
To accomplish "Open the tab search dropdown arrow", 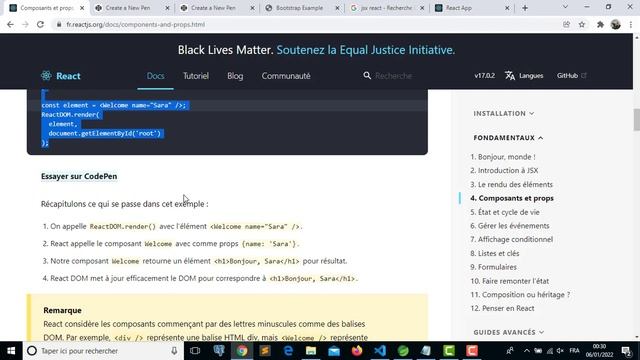I will pos(565,7).
